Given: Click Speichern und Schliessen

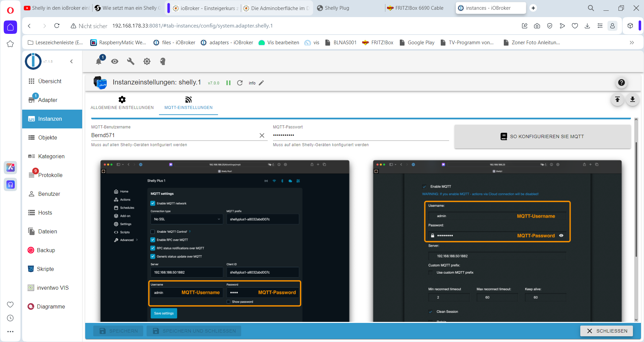Looking at the screenshot, I should point(194,331).
